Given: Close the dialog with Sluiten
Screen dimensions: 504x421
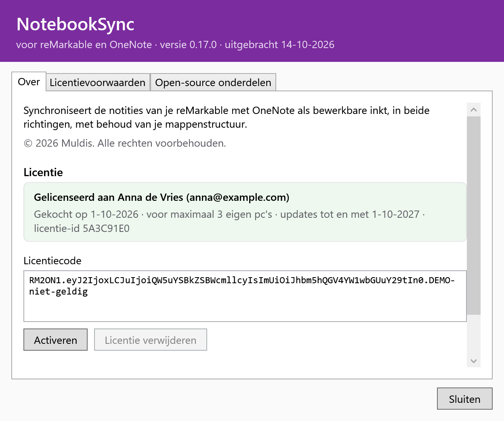Looking at the screenshot, I should [x=465, y=399].
